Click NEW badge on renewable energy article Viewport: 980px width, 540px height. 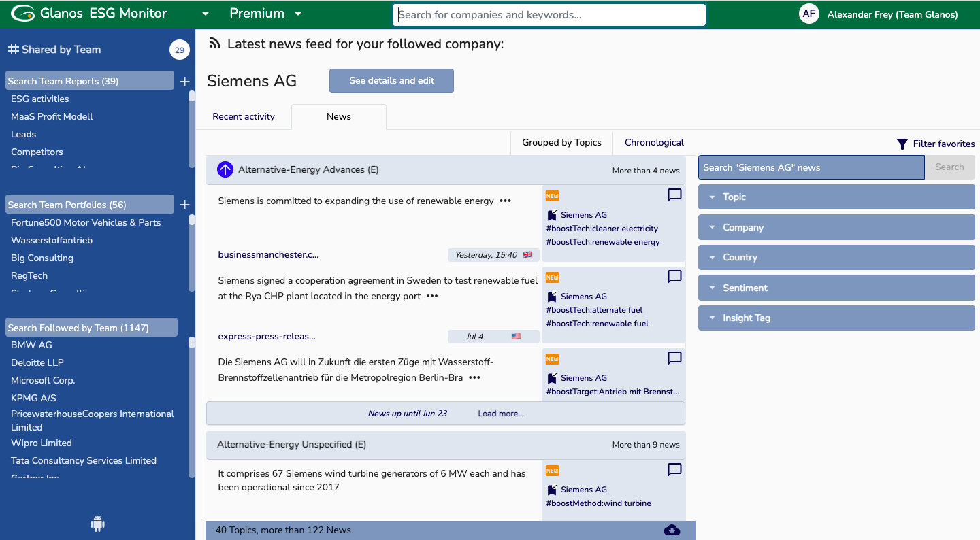(x=552, y=196)
